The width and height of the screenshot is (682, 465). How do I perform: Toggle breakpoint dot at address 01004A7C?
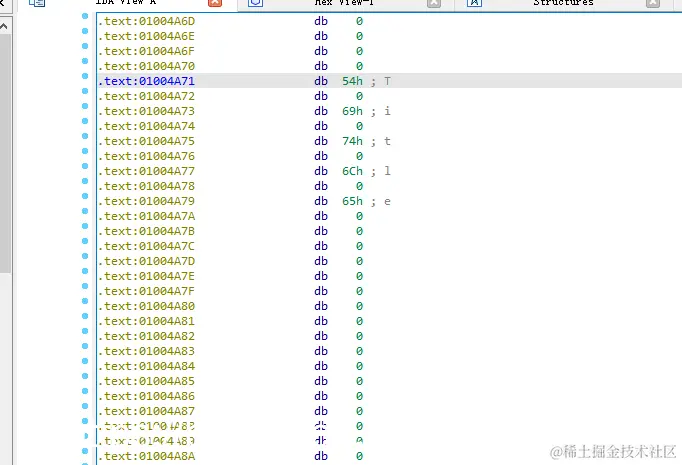(85, 241)
